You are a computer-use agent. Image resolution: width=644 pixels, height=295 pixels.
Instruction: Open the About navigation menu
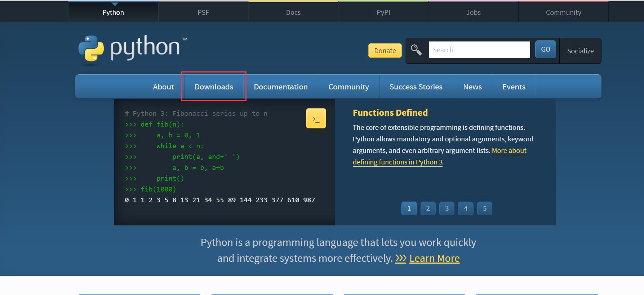[x=163, y=87]
